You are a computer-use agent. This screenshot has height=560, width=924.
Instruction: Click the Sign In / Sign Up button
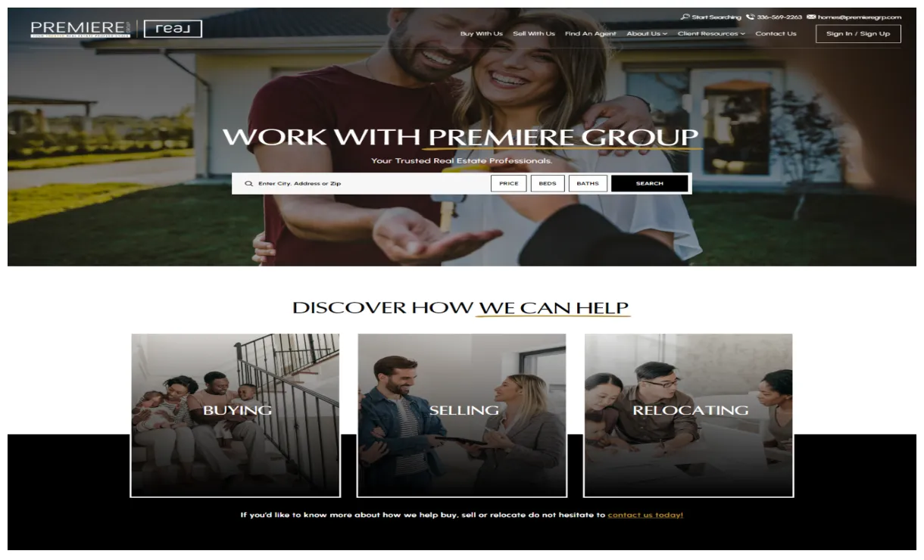click(x=858, y=33)
